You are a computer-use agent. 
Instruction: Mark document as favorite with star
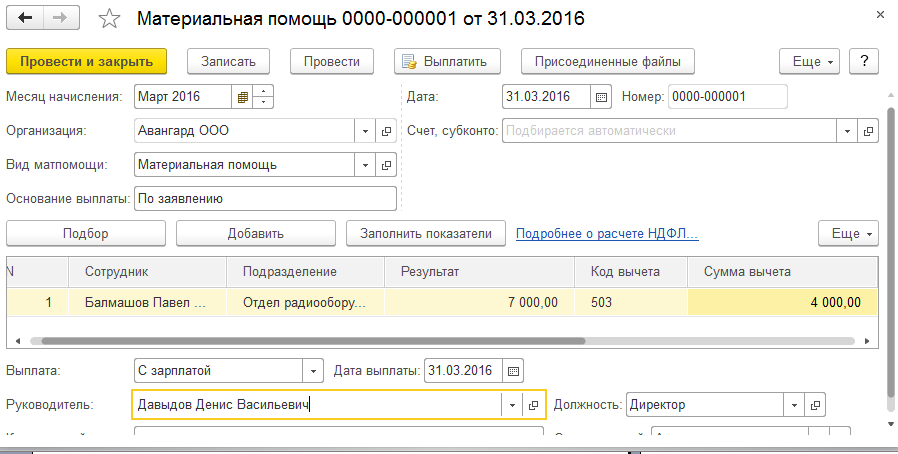pyautogui.click(x=111, y=19)
